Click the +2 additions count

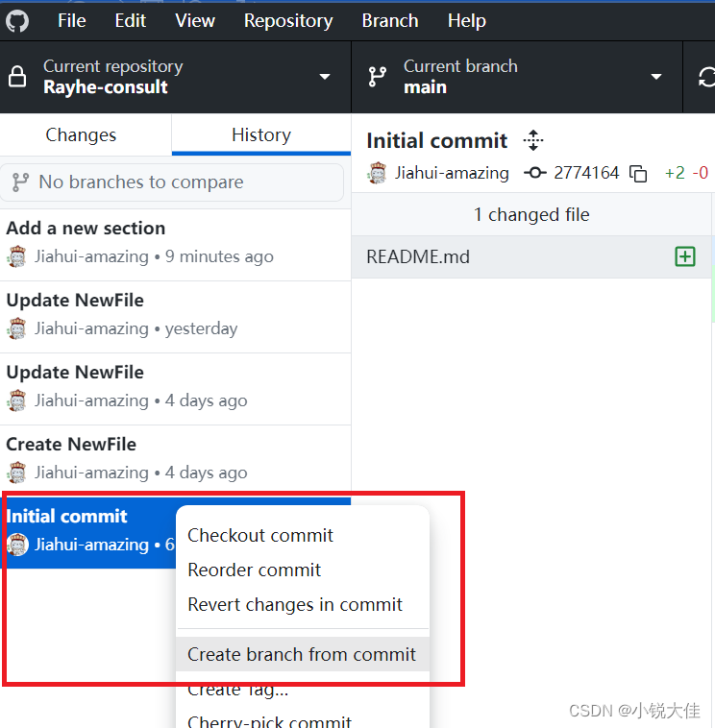coord(675,173)
